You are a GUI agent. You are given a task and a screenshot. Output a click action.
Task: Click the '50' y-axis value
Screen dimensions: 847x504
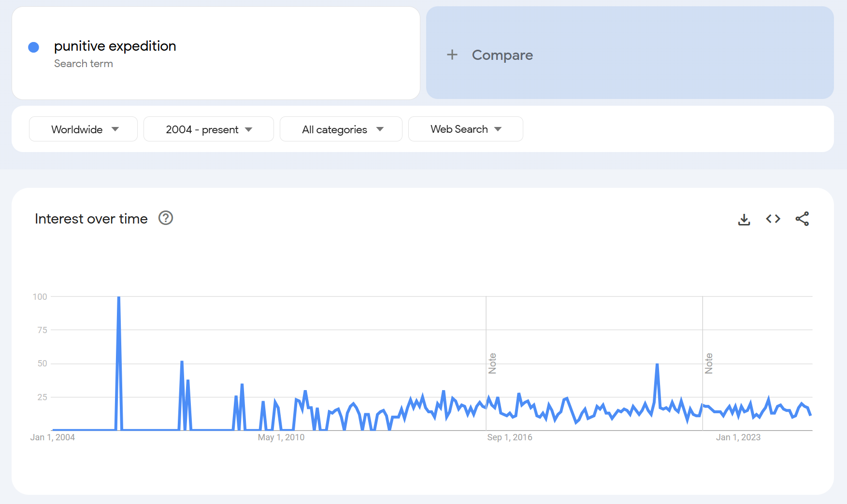point(43,364)
